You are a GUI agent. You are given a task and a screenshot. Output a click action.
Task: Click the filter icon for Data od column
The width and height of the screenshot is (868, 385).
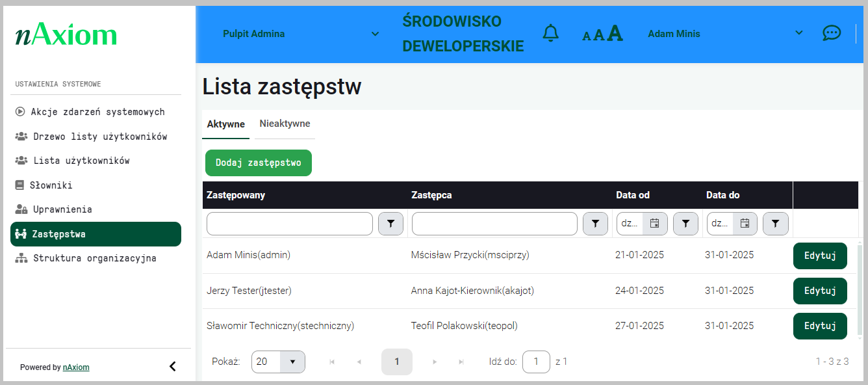coord(685,224)
